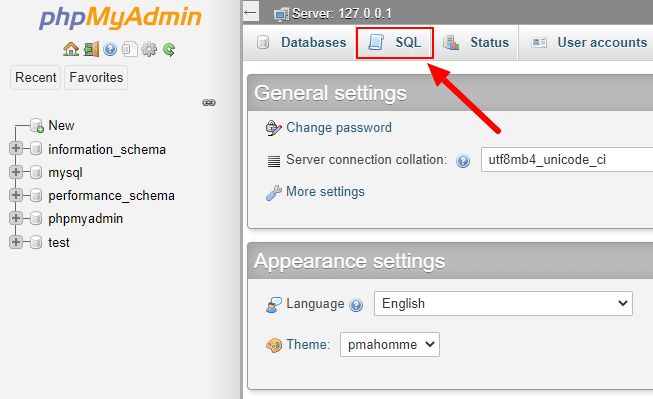Expand the performance_schema database tree

tap(16, 195)
